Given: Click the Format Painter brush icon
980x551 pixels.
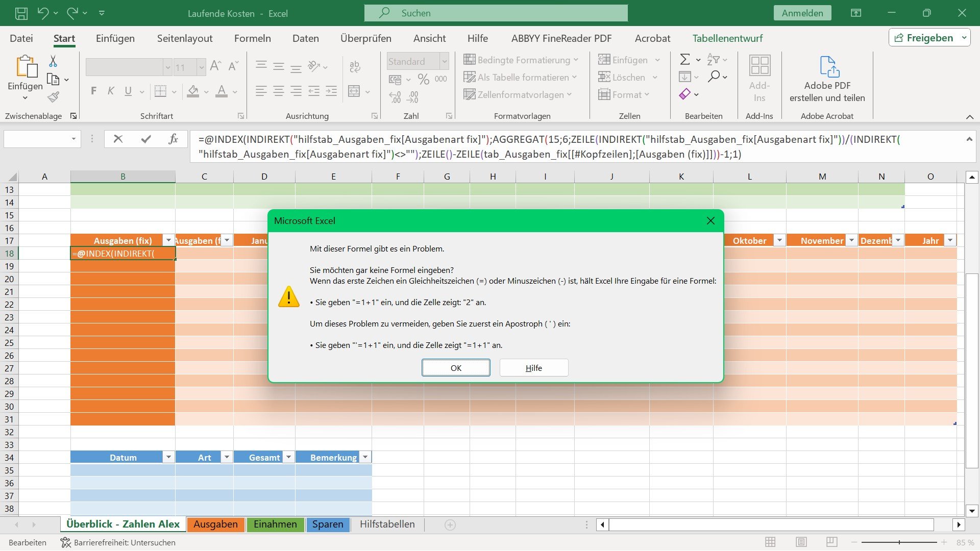Looking at the screenshot, I should [53, 97].
